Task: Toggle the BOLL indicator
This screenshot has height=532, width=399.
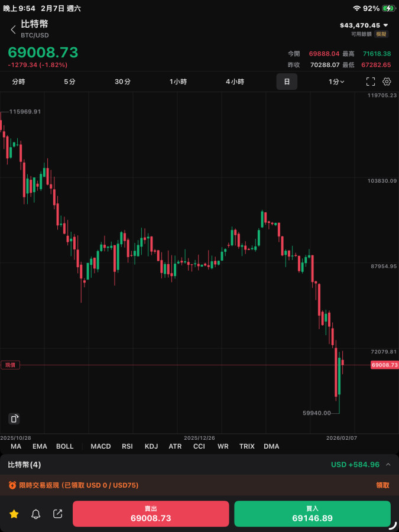Action: (x=65, y=446)
